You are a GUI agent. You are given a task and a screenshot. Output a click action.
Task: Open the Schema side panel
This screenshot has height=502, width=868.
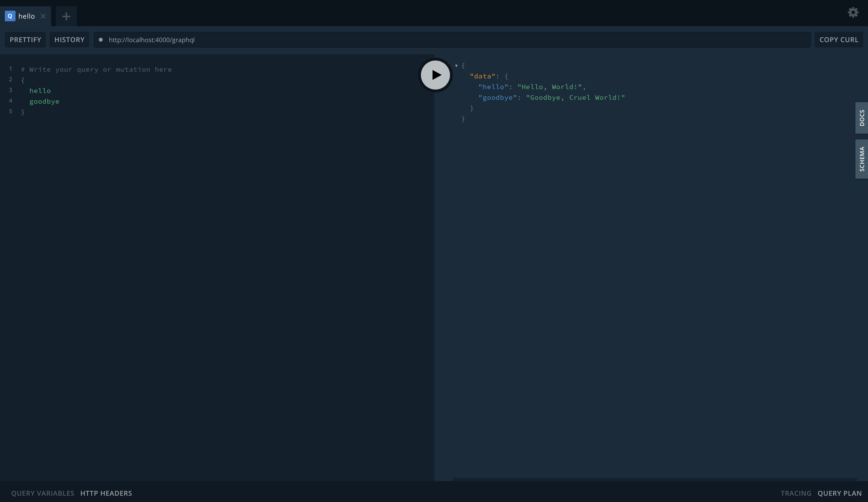[861, 159]
